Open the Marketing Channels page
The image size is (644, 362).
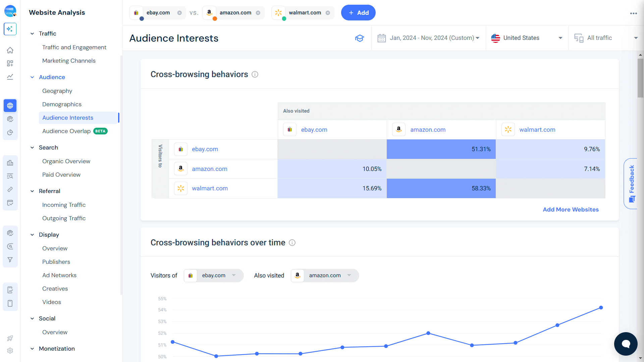click(69, 61)
